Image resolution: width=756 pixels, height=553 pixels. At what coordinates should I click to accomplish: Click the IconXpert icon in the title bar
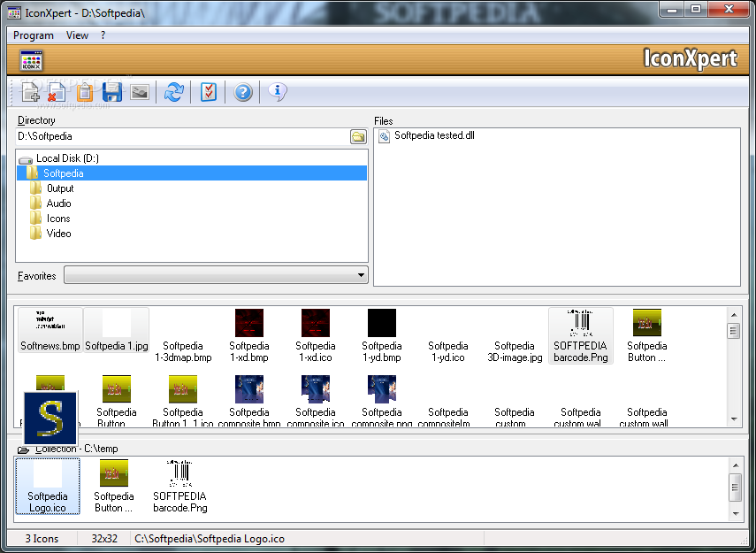(14, 12)
